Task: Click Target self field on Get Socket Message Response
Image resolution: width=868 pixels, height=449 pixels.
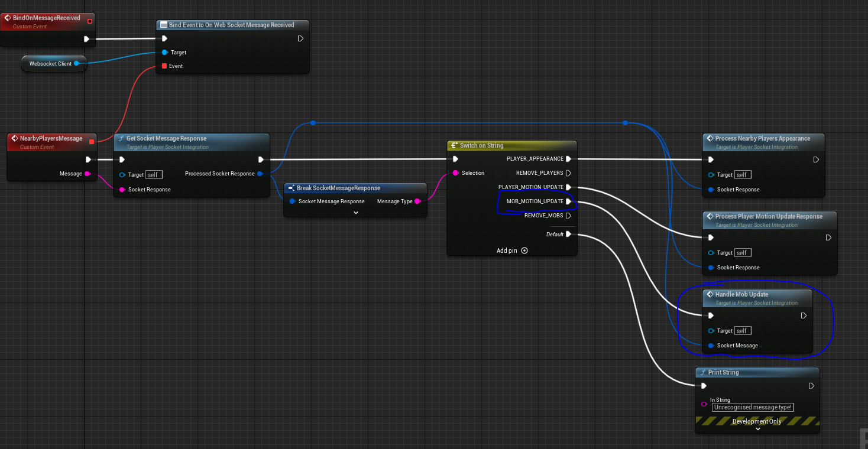Action: click(x=154, y=175)
